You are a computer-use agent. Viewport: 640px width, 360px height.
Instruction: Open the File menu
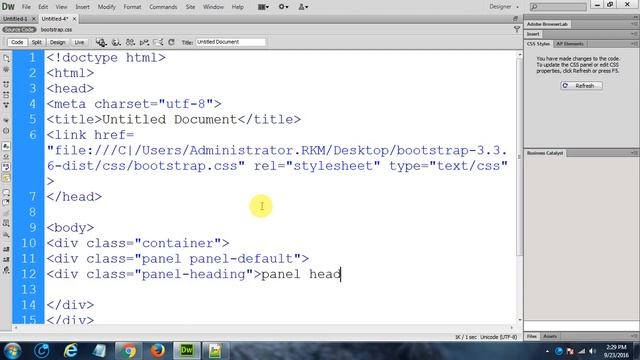pos(26,7)
